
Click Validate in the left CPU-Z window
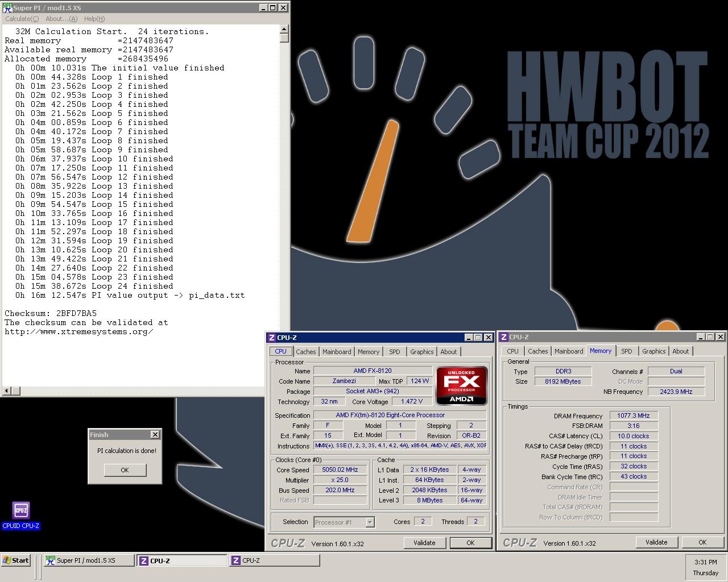[x=424, y=543]
